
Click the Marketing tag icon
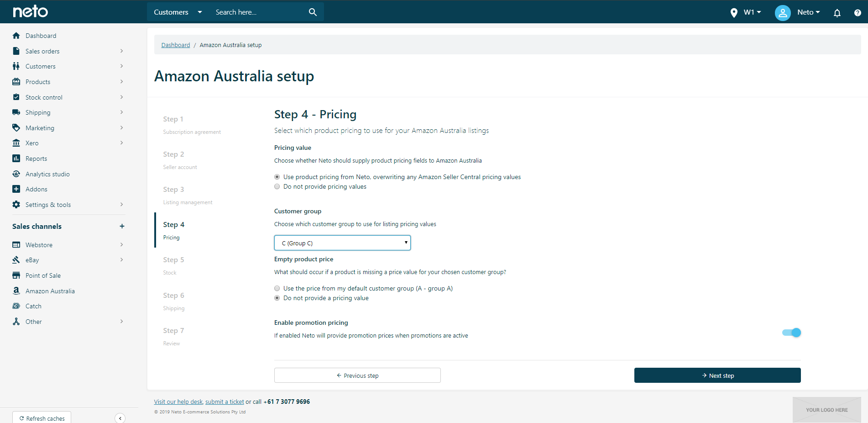(x=16, y=128)
